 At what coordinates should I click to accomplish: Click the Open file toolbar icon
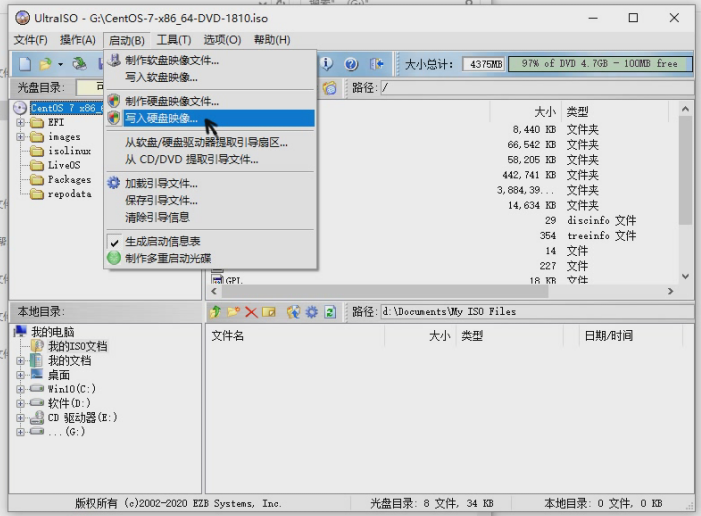pos(45,64)
